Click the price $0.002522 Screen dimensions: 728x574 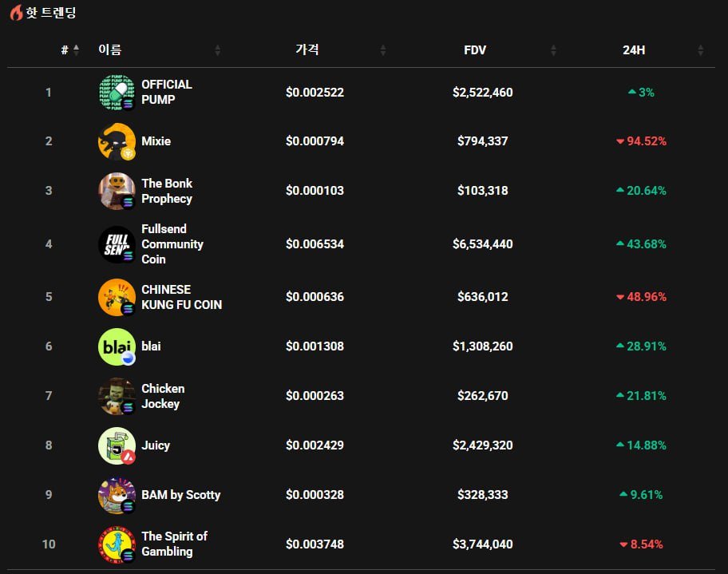click(x=315, y=93)
